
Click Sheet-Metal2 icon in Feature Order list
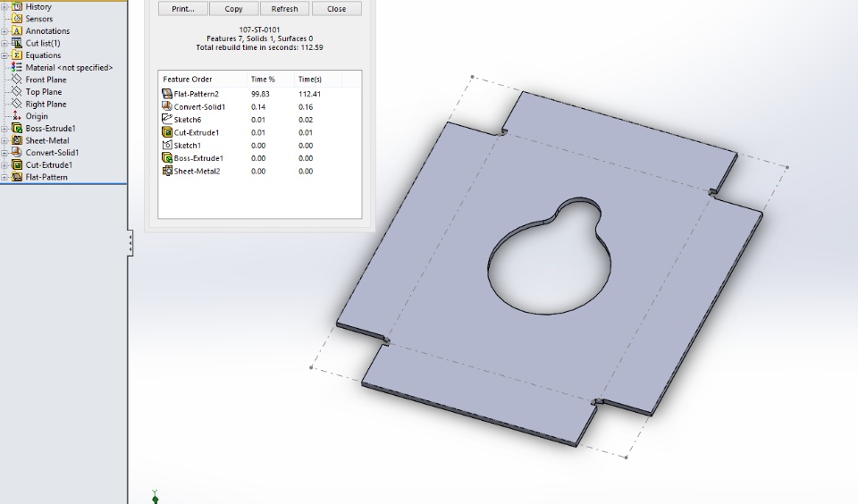[x=167, y=171]
